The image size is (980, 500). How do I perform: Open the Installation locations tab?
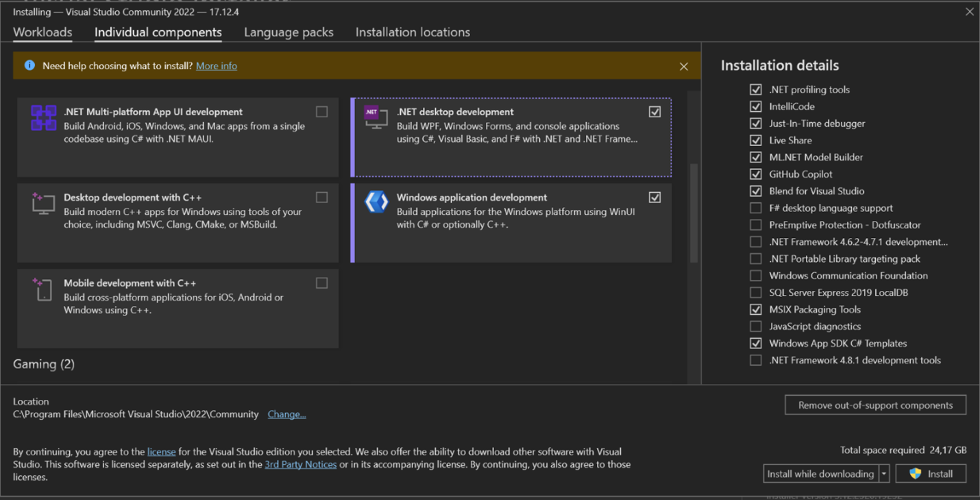[413, 32]
